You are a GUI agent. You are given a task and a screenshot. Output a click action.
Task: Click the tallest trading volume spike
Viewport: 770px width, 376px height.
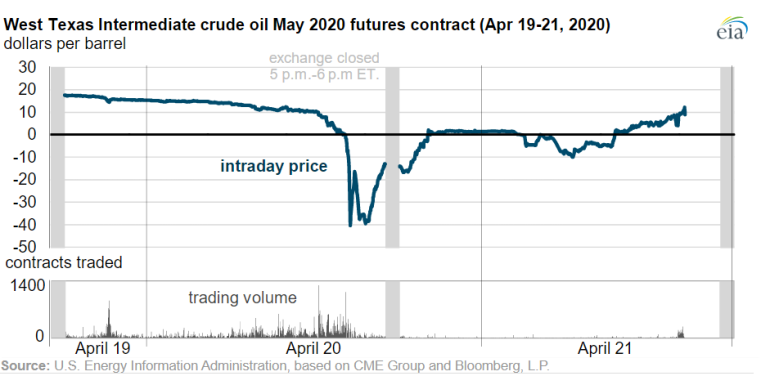[318, 311]
